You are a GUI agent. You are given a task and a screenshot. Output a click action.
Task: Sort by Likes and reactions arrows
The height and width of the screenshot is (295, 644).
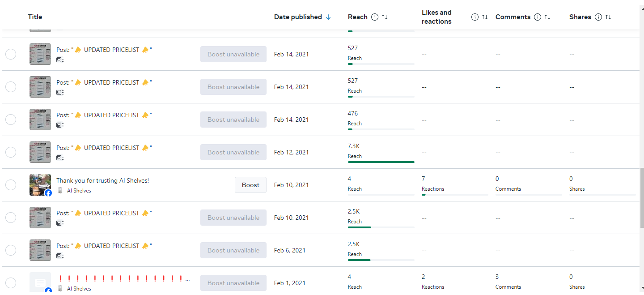pos(485,17)
